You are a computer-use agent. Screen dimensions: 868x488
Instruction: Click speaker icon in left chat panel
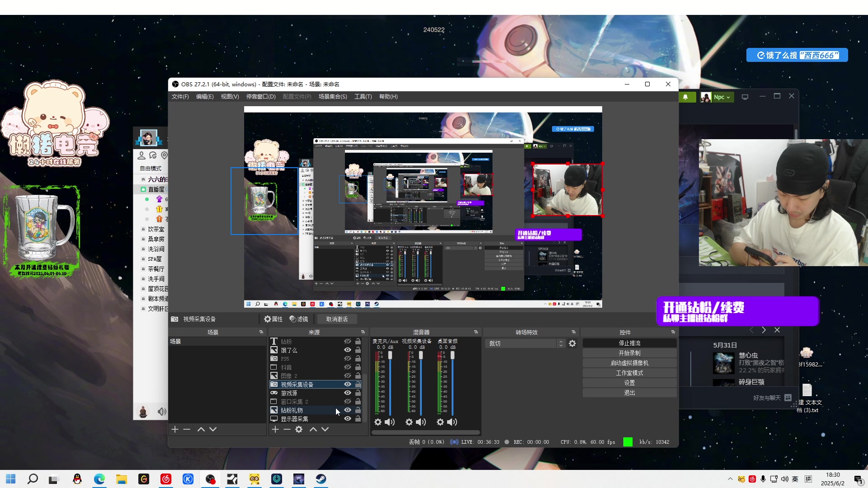tap(161, 412)
